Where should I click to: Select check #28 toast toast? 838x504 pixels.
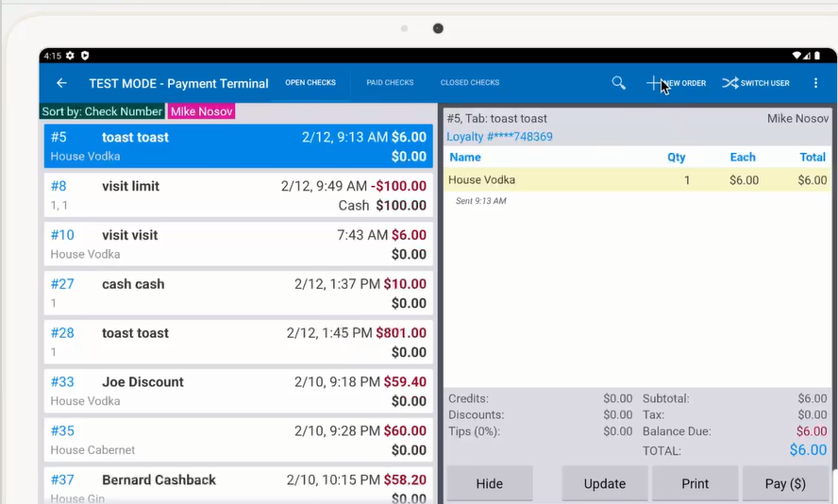[x=239, y=342]
